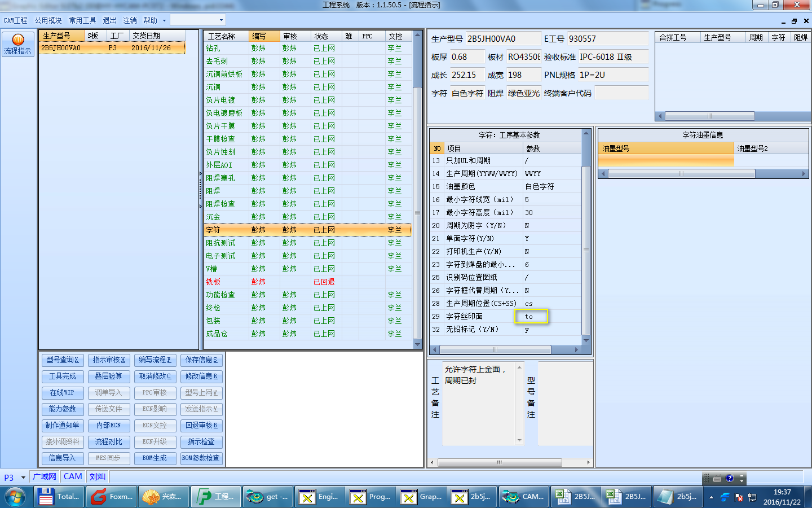The image size is (812, 508).
Task: Click the BOM生成 button
Action: coord(155,458)
